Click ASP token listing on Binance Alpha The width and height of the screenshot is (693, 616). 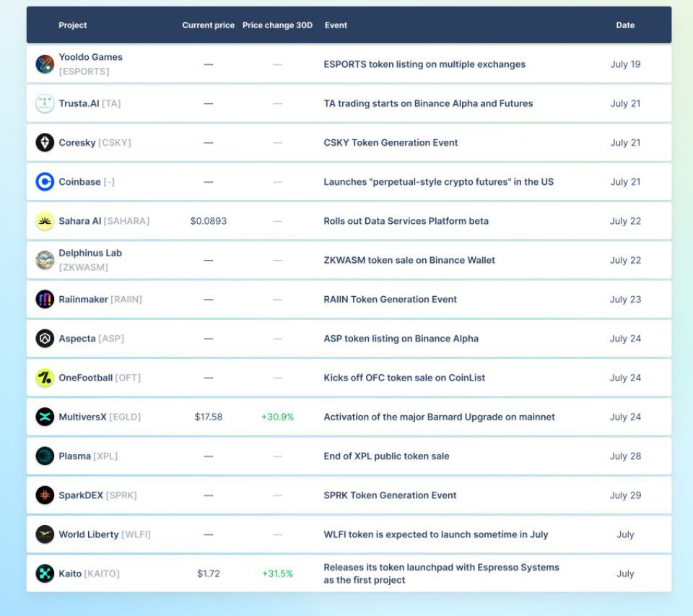(x=401, y=339)
